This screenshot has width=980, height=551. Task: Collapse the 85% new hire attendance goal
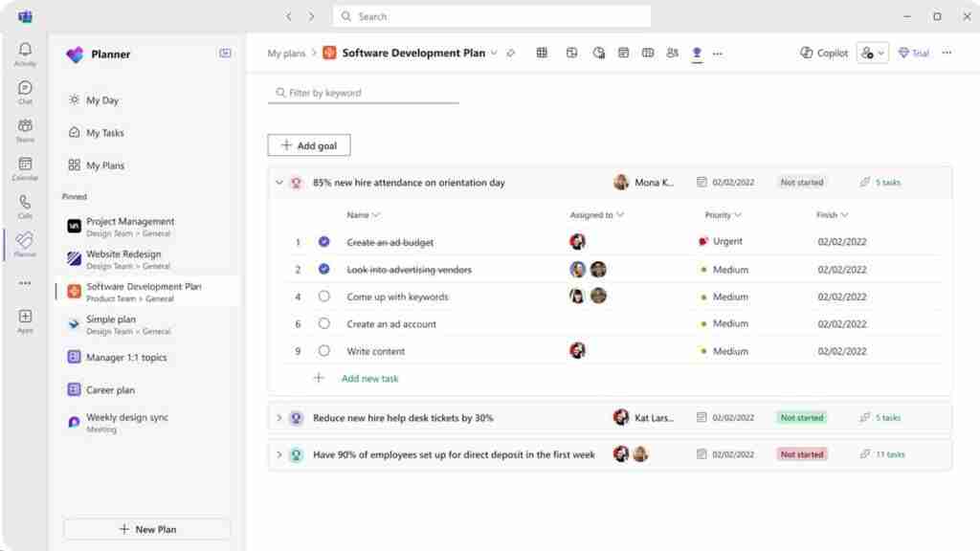click(x=279, y=183)
